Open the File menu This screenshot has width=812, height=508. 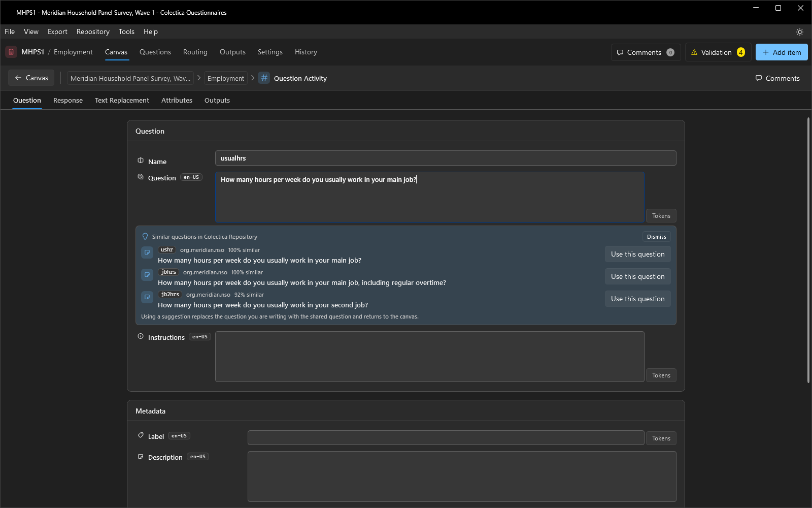10,31
